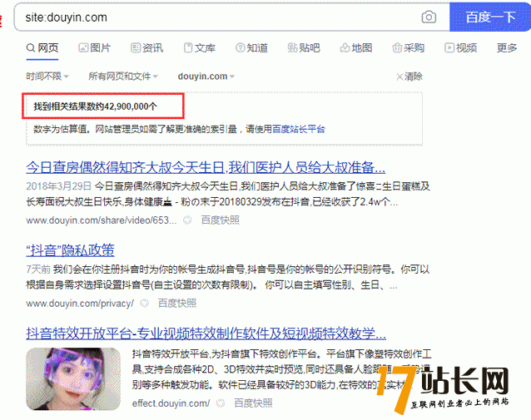Viewport: 531px width, 420px height.
Task: Click icon beside effect.douyin.com/ URL
Action: click(221, 403)
